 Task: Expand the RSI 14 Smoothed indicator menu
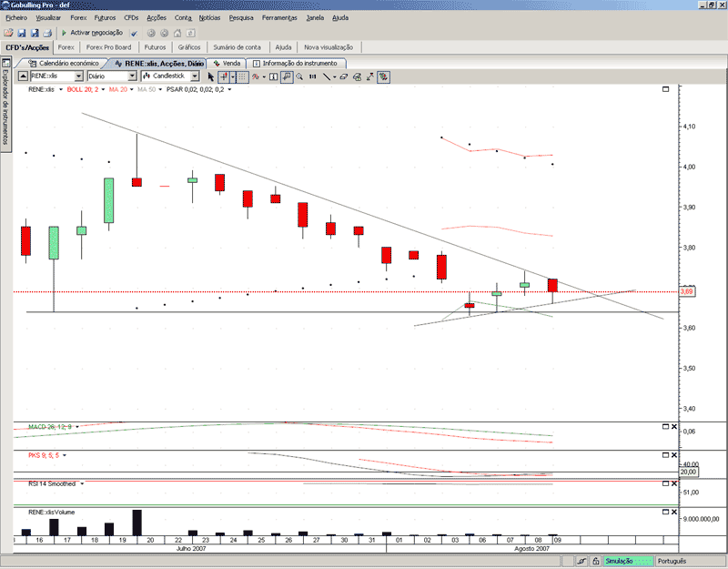point(82,484)
